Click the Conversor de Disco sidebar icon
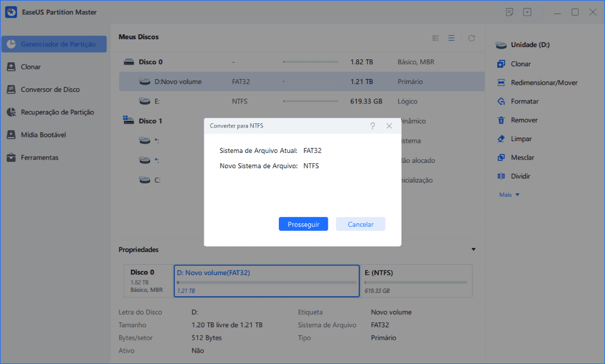 (11, 89)
